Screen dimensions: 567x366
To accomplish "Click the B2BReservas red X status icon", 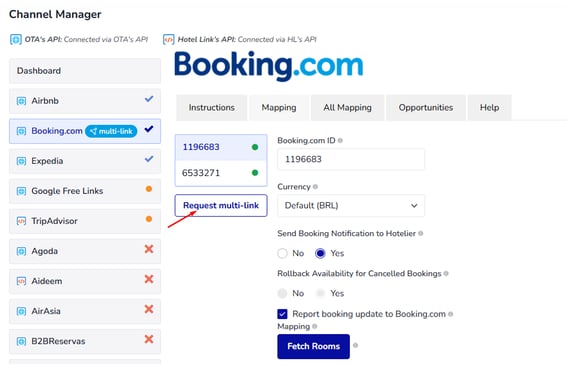I will click(x=149, y=339).
